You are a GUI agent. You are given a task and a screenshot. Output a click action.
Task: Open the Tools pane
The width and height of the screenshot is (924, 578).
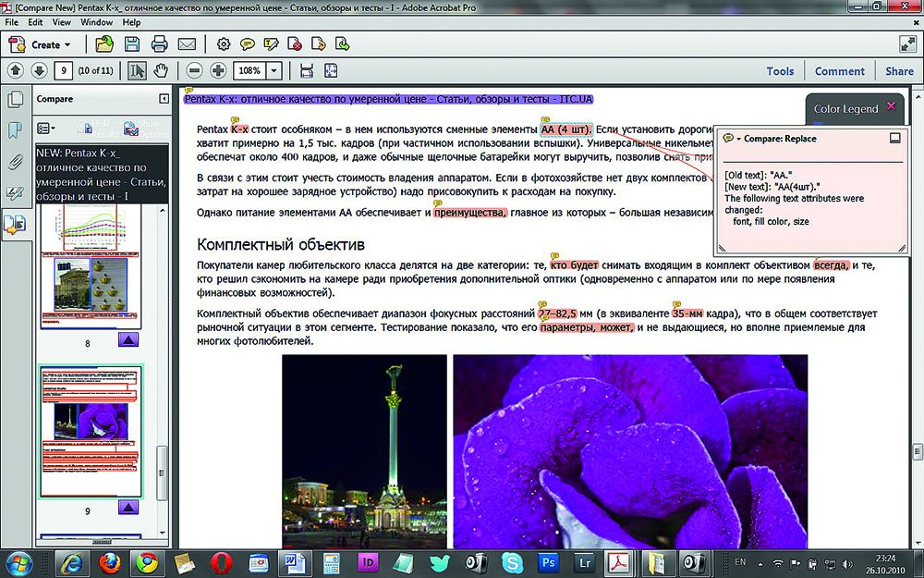[780, 71]
